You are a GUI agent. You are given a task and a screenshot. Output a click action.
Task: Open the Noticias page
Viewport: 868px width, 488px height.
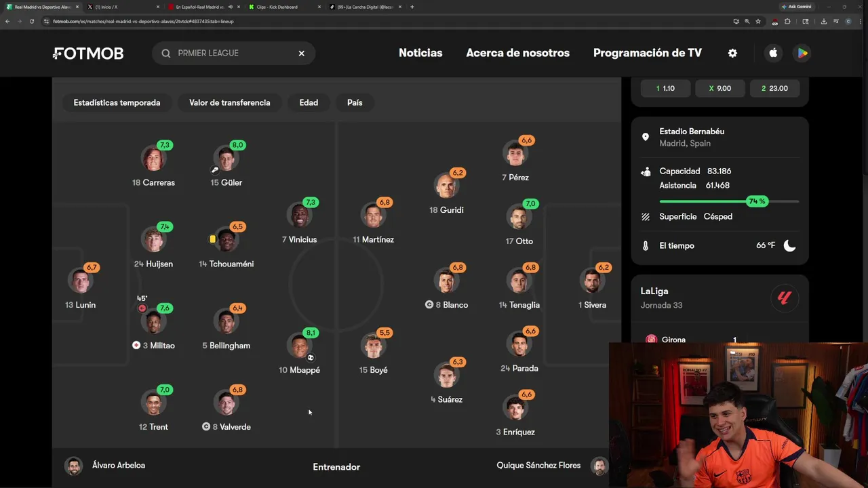420,53
